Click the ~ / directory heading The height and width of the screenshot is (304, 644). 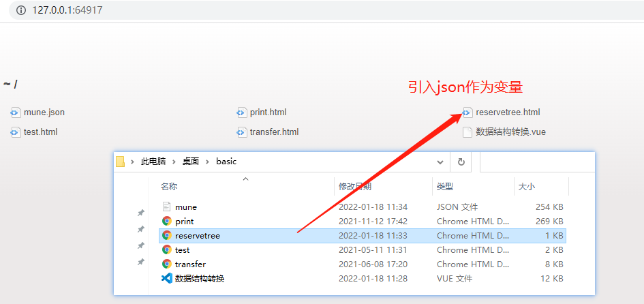[10, 85]
